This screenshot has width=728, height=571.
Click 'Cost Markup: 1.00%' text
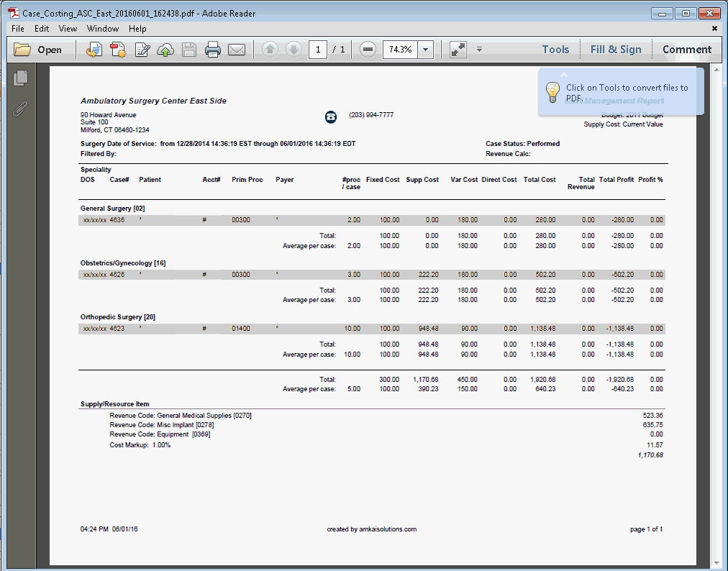point(140,444)
